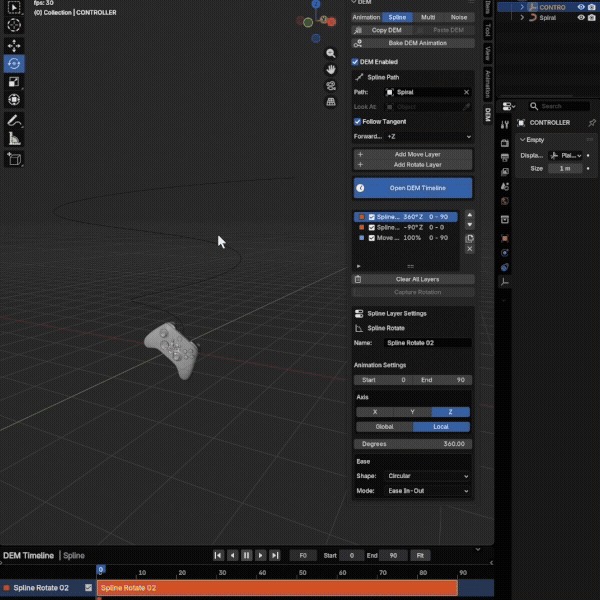Toggle the Follow Tangent checkbox
Image resolution: width=600 pixels, height=600 pixels.
click(x=357, y=122)
